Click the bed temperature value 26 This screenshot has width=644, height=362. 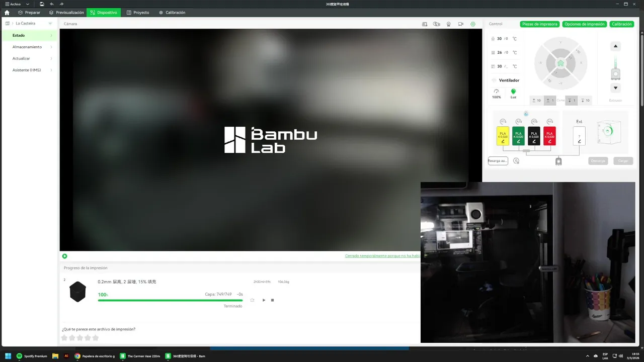500,52
